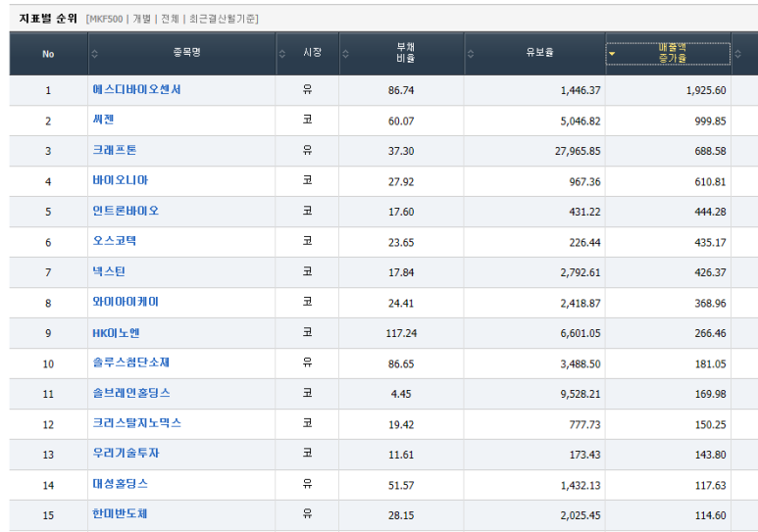Viewport: 758px width, 532px height.
Task: Select retention ratio value 27,965.85
Action: (x=578, y=151)
